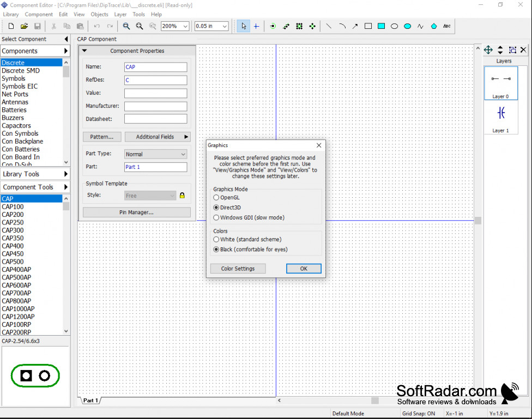Click the Undo arrow icon
The image size is (532, 419).
click(96, 26)
